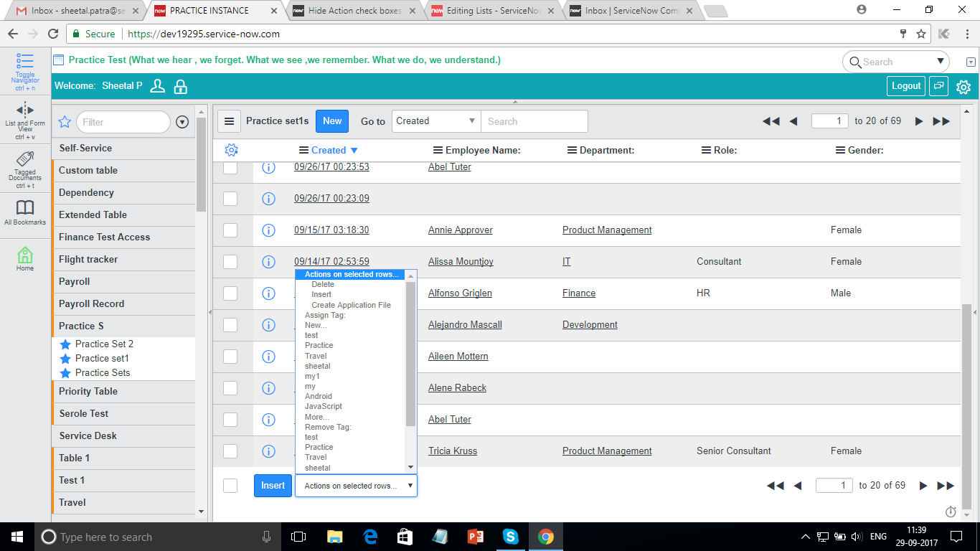Viewport: 980px width, 551px height.
Task: Check the checkbox on the Annie Approver row
Action: click(x=230, y=230)
